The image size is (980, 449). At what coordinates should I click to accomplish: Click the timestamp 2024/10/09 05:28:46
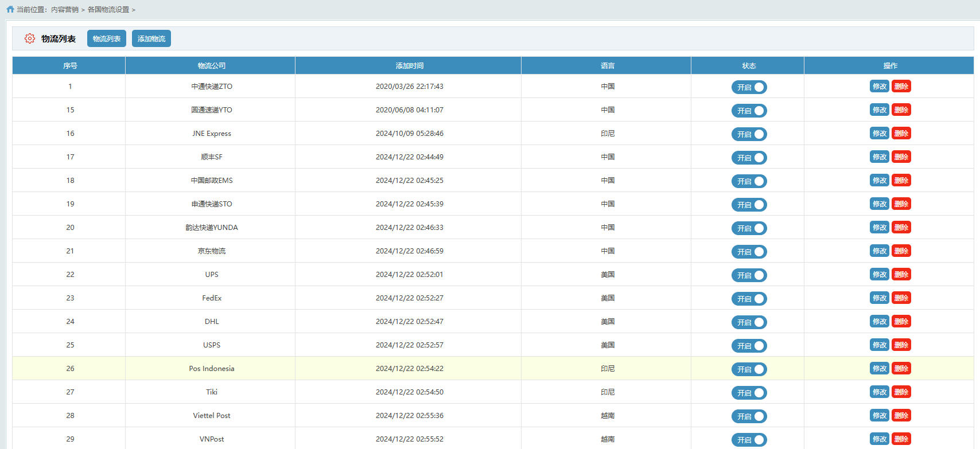point(410,134)
